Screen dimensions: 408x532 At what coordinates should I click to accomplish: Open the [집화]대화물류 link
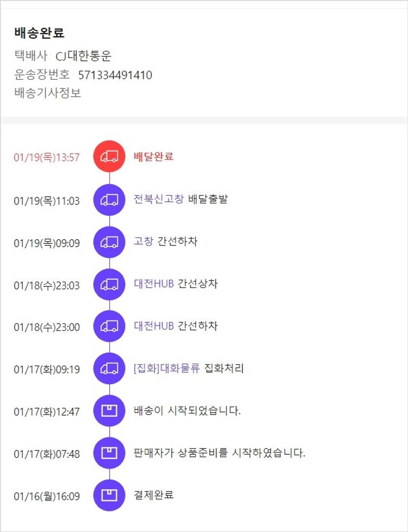(x=166, y=368)
